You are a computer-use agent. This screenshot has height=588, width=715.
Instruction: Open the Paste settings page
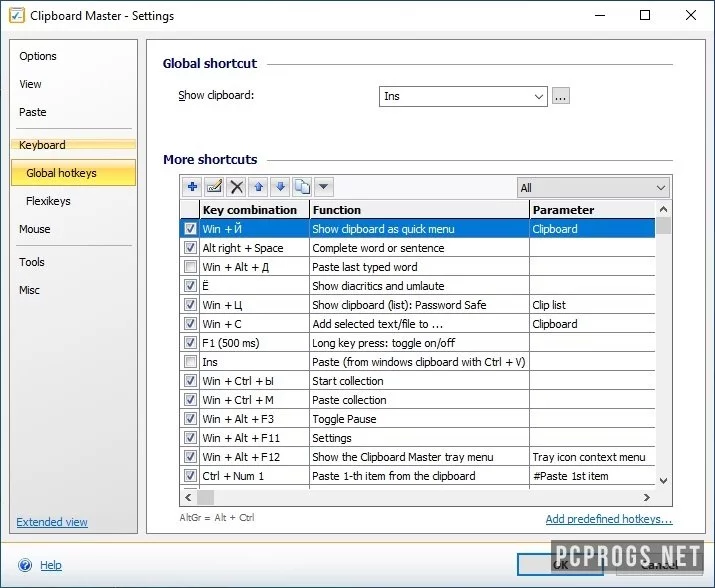32,112
